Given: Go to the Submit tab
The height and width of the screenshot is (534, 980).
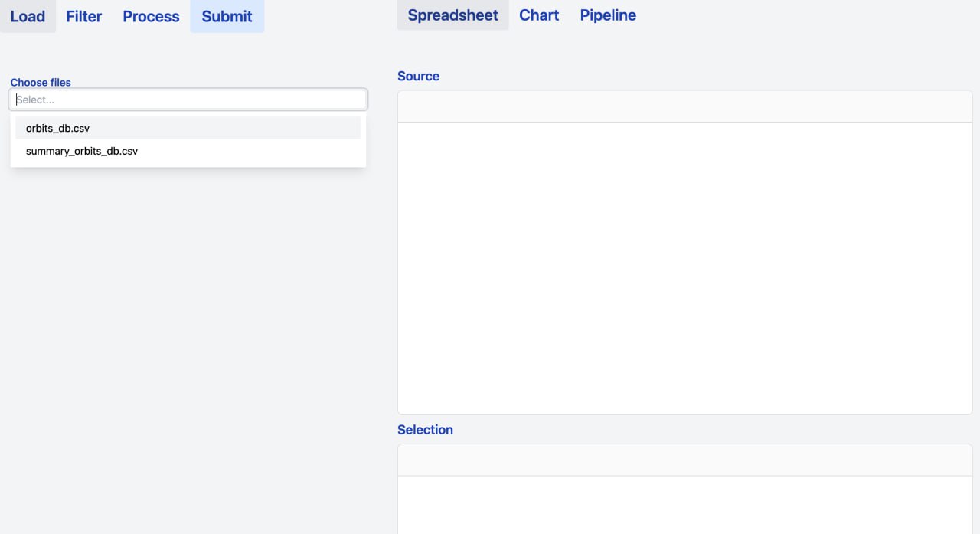Looking at the screenshot, I should (x=227, y=16).
